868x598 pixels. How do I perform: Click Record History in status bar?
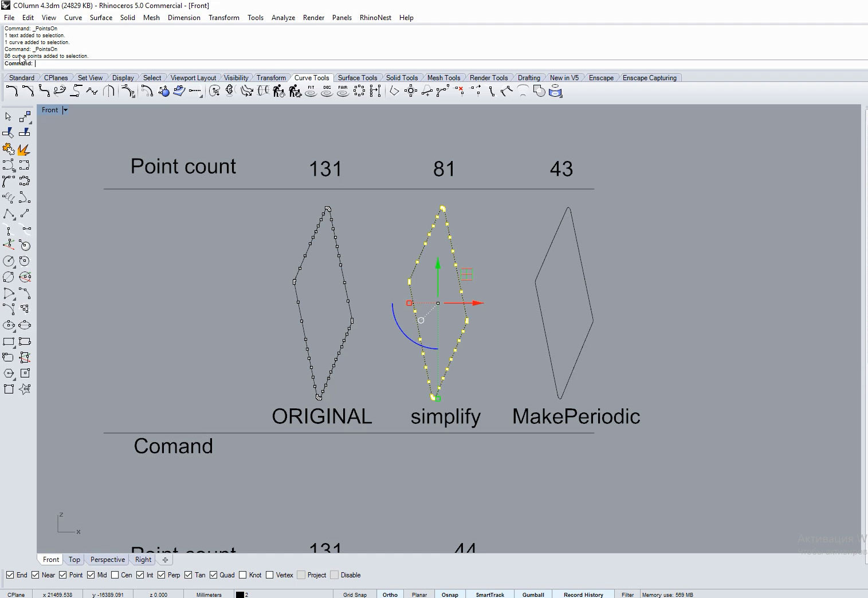[x=583, y=595]
